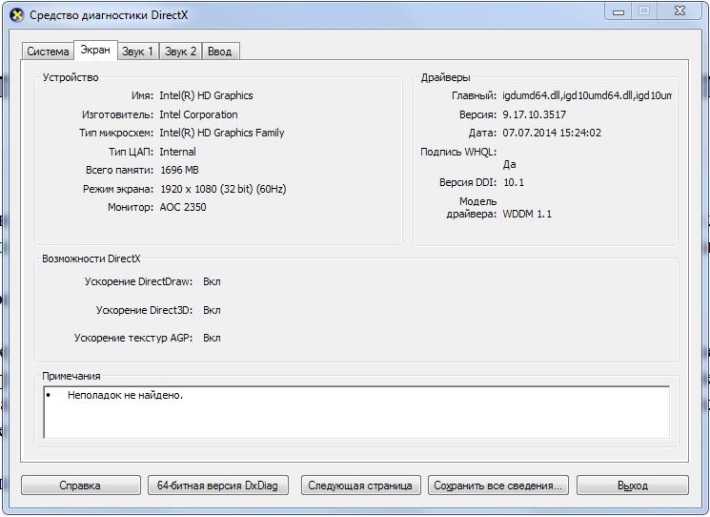Open the Звук 2 tab
The width and height of the screenshot is (710, 517).
(x=181, y=51)
